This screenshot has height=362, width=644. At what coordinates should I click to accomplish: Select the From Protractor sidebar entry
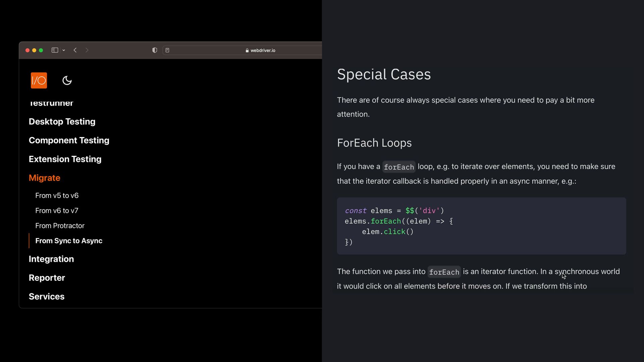pos(60,226)
